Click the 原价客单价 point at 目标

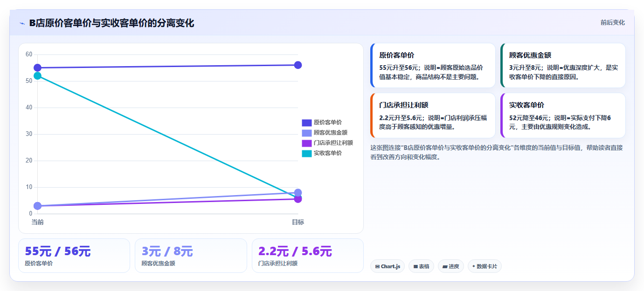pos(298,65)
